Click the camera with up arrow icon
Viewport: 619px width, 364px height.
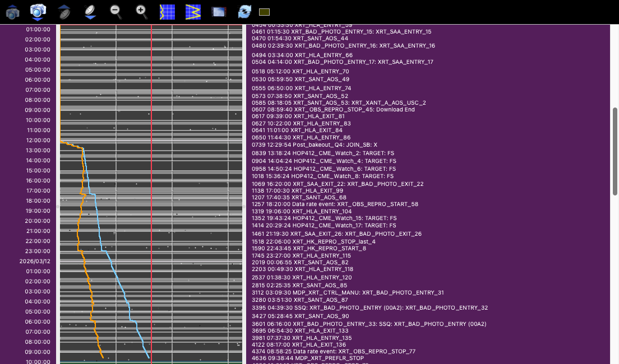coord(12,11)
